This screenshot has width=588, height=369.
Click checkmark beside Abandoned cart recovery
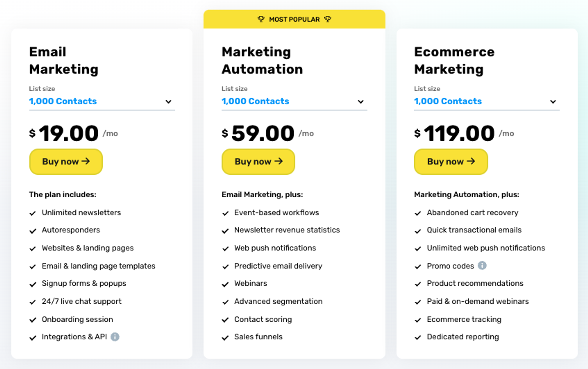pos(418,213)
